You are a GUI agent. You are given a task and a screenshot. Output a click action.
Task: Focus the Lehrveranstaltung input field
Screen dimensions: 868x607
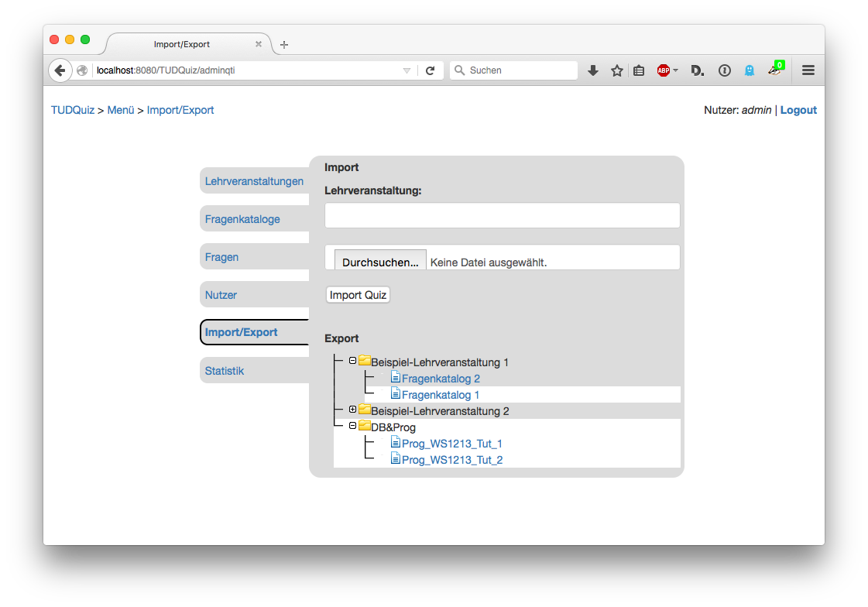point(502,215)
